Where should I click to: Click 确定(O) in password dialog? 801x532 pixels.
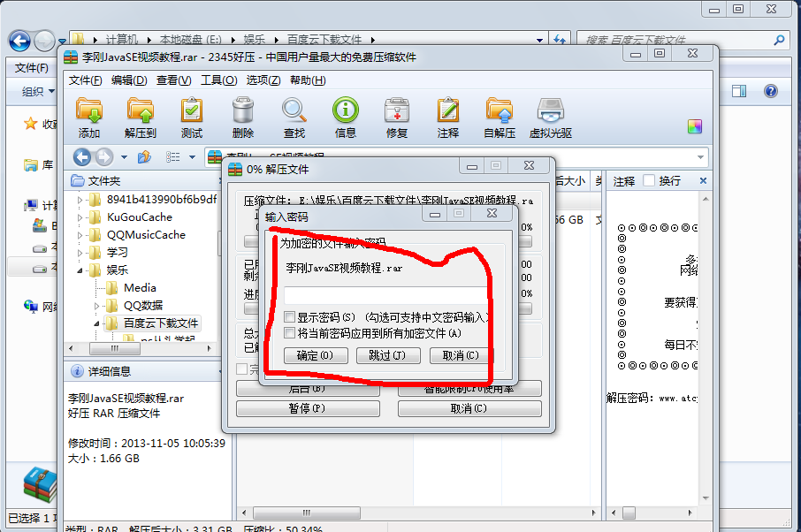pyautogui.click(x=316, y=355)
